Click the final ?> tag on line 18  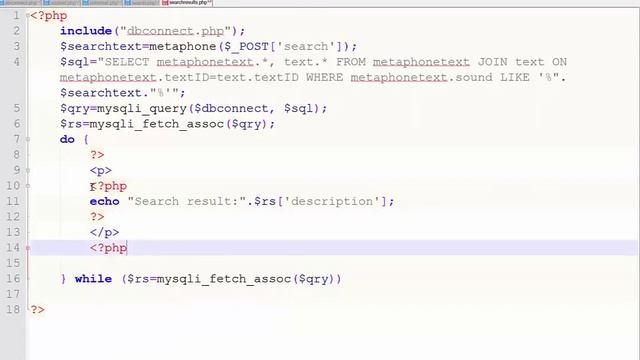pos(38,309)
